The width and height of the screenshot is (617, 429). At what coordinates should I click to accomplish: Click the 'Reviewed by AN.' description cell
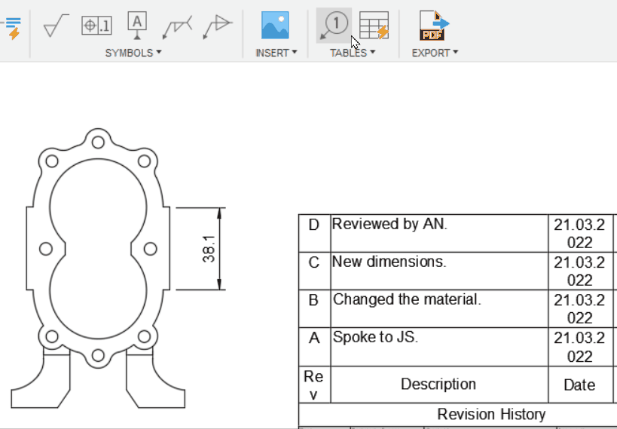[440, 233]
